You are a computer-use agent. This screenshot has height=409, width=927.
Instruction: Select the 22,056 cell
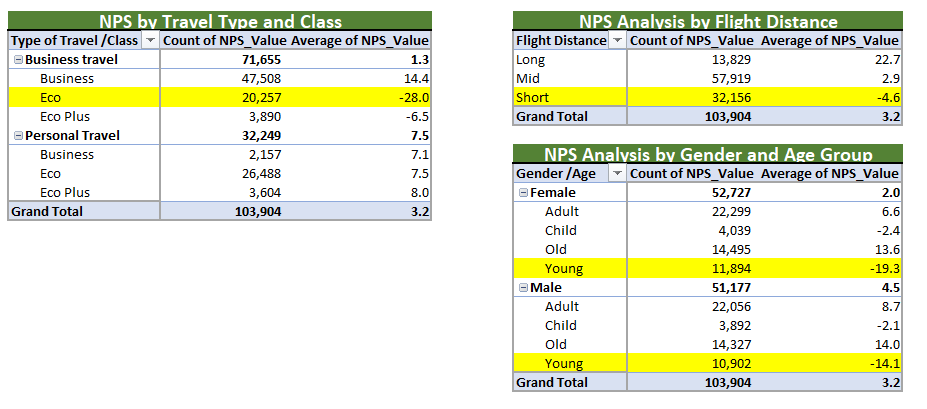tap(731, 307)
